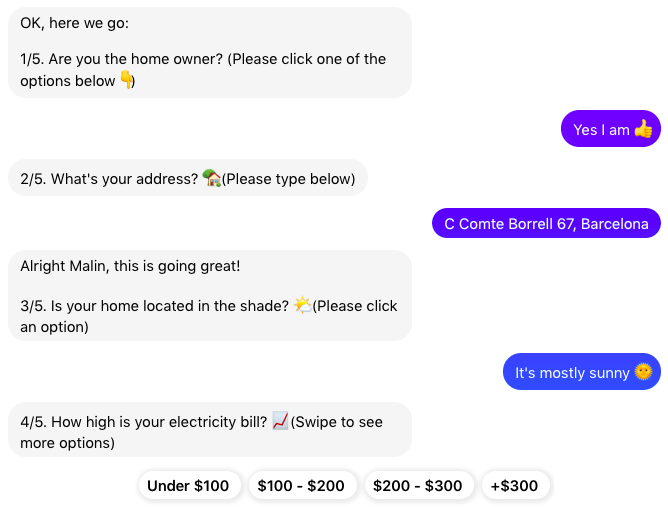
Task: Click the 'Yes I am' reply bubble
Action: (611, 129)
